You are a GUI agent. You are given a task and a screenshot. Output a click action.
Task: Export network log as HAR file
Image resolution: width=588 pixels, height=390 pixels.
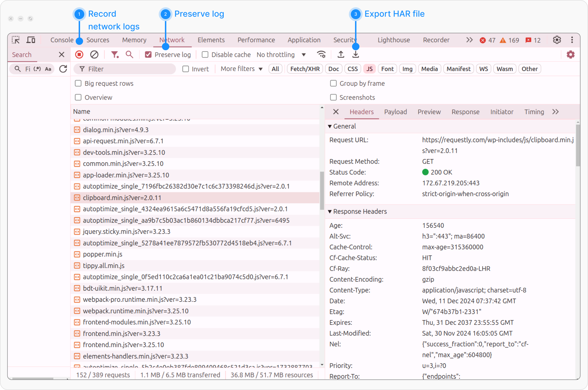[x=355, y=54]
